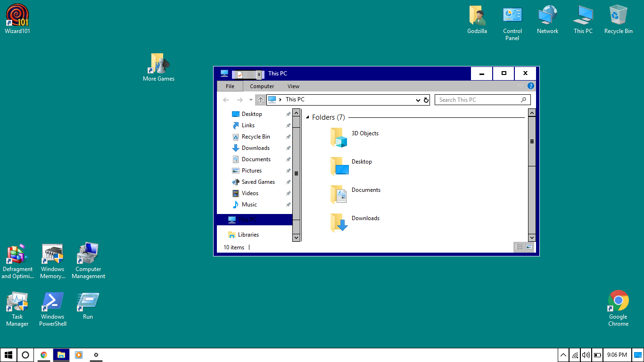Open the View menu
This screenshot has width=644, height=362.
click(293, 86)
